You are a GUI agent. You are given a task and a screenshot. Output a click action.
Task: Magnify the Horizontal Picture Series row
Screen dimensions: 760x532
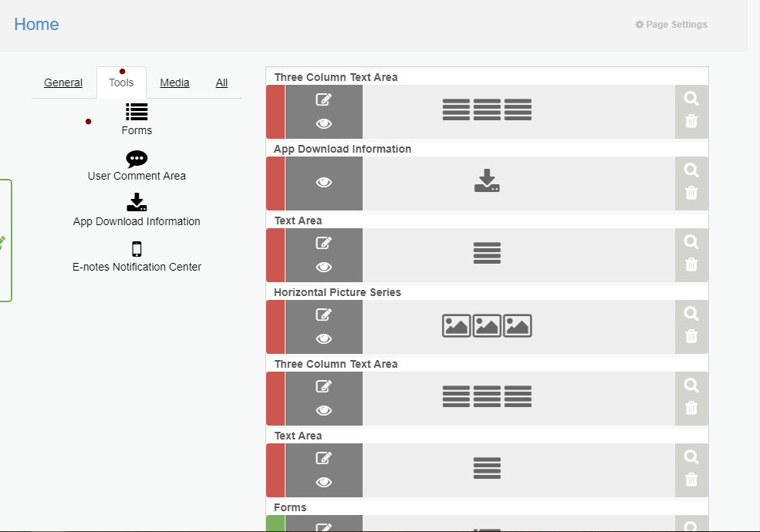click(691, 314)
